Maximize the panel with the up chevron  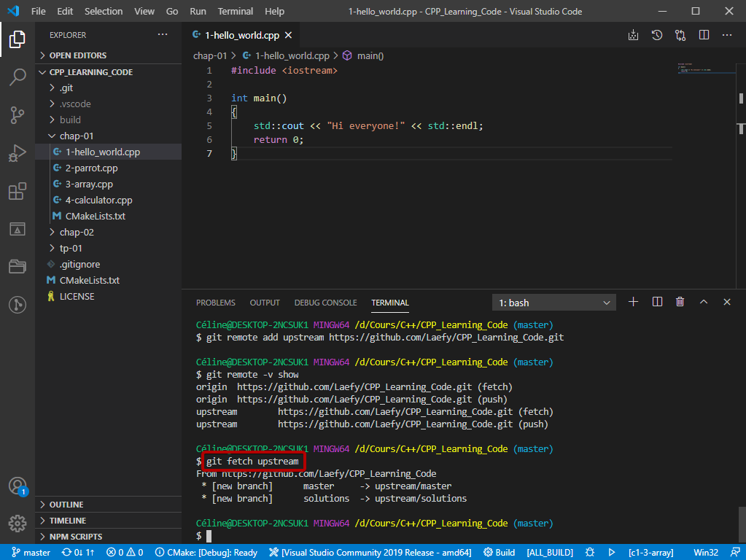[704, 302]
